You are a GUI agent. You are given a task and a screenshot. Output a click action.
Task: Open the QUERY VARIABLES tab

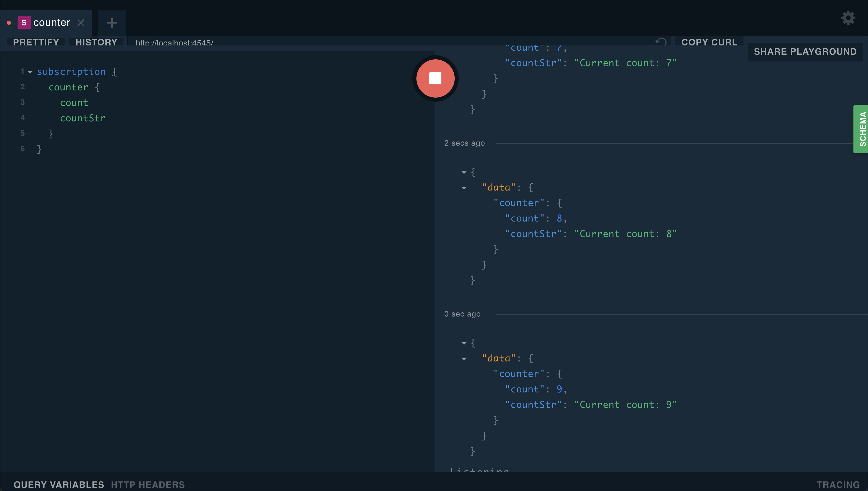[59, 485]
